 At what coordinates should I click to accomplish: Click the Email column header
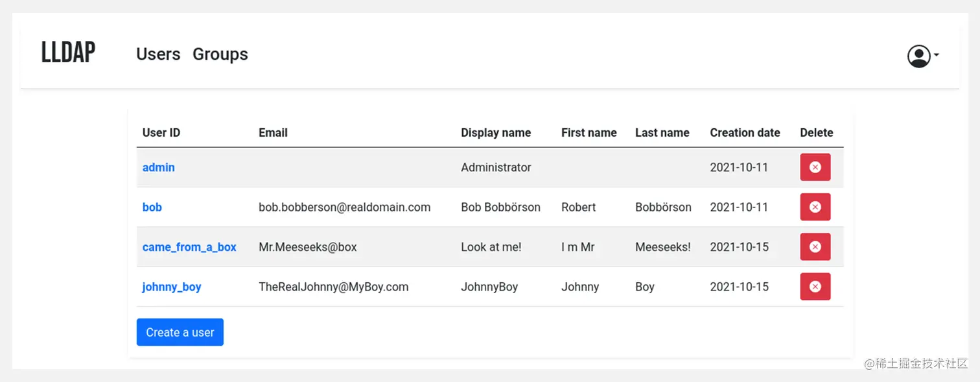click(x=273, y=132)
